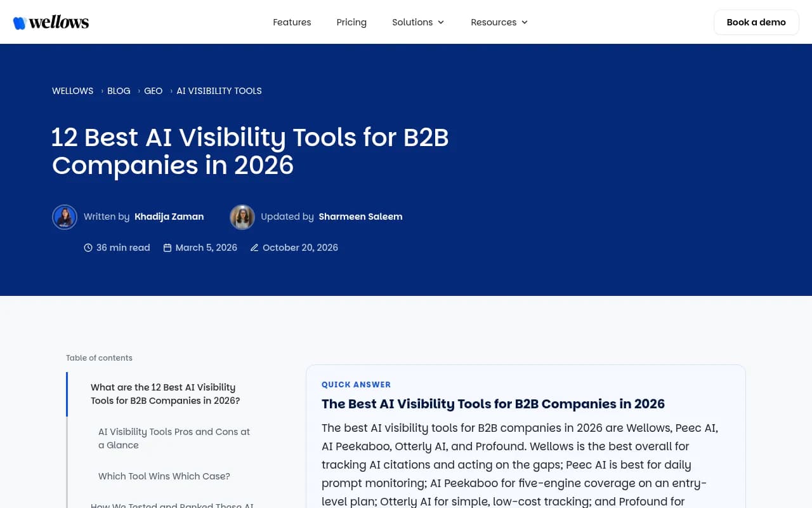This screenshot has width=812, height=508.
Task: Jump to 'AI Visibility Tools Pros and Cons at a Glance'
Action: pyautogui.click(x=174, y=438)
